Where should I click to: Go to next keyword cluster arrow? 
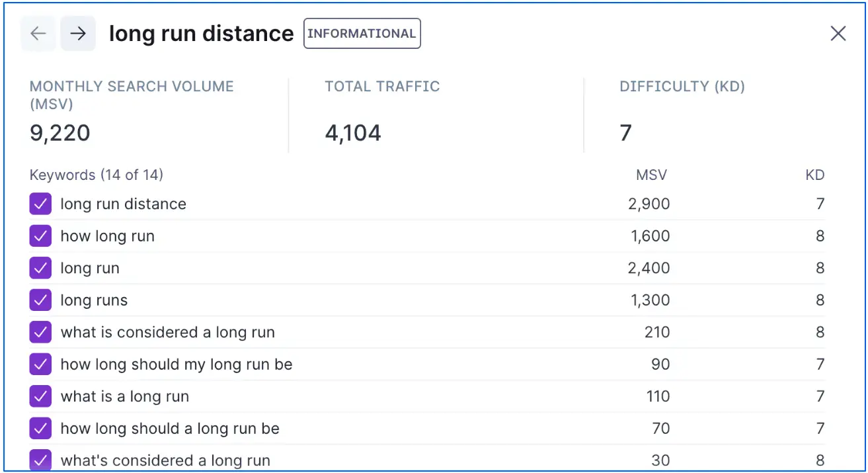[78, 34]
